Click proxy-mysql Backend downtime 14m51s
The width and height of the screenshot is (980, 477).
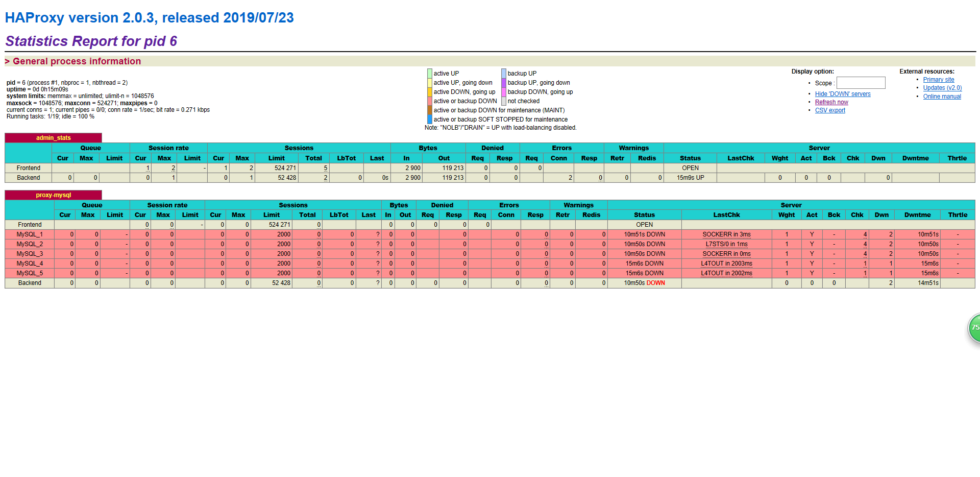point(928,283)
